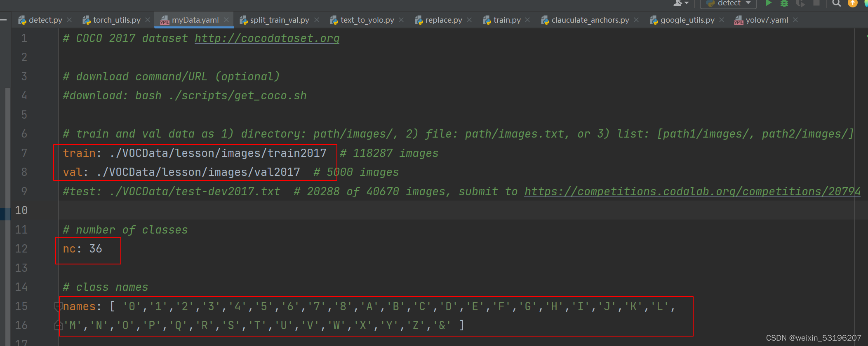Close the detect.py tab
This screenshot has height=346, width=868.
coord(69,20)
